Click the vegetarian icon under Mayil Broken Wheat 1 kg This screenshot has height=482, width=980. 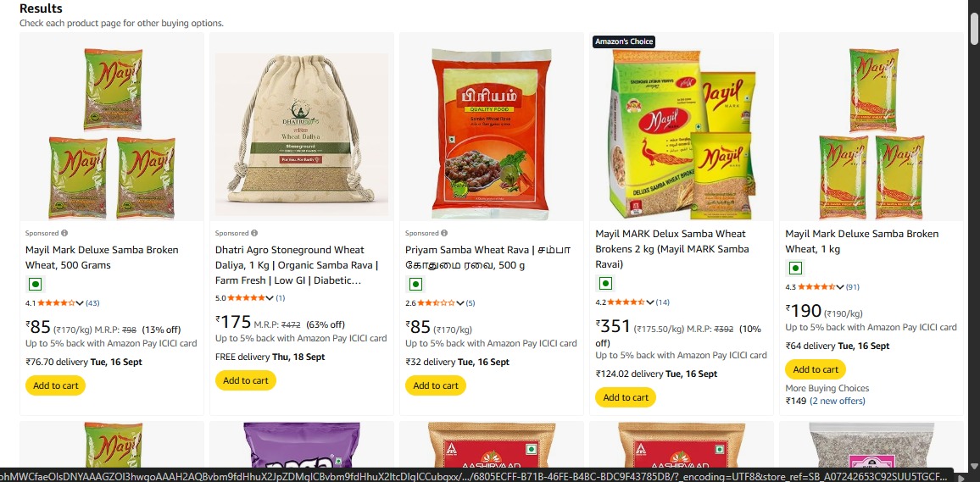tap(795, 268)
